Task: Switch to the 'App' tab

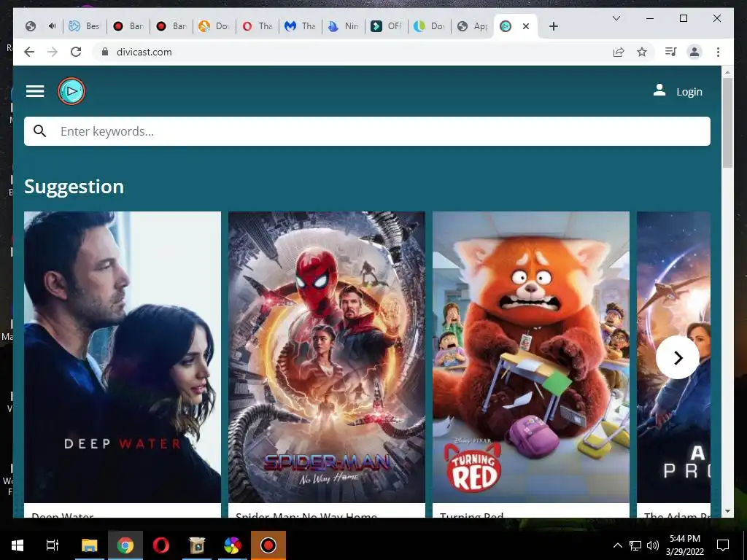Action: click(x=472, y=26)
